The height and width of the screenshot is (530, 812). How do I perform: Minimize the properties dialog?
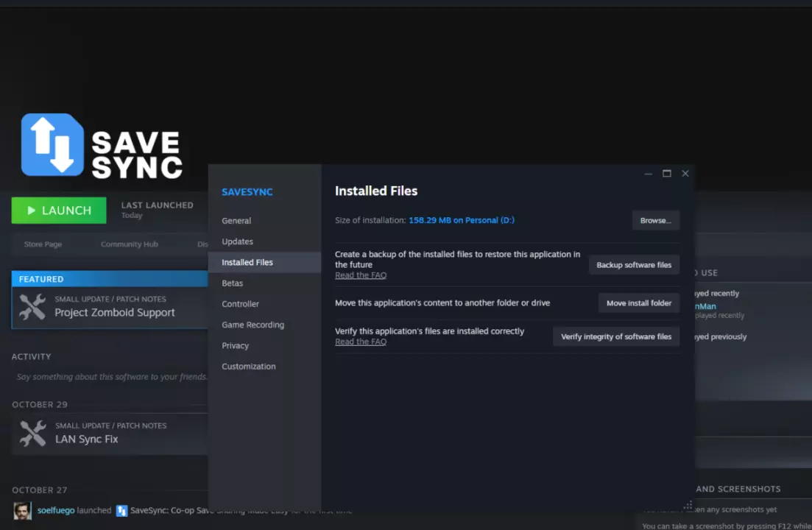coord(648,174)
